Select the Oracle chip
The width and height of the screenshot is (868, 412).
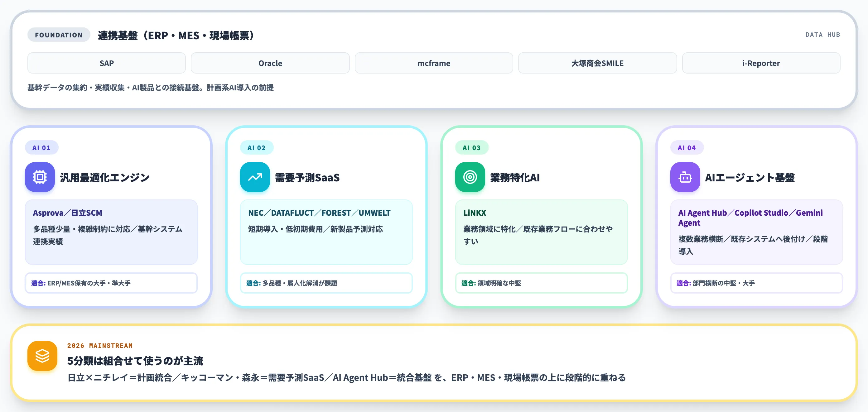[270, 63]
